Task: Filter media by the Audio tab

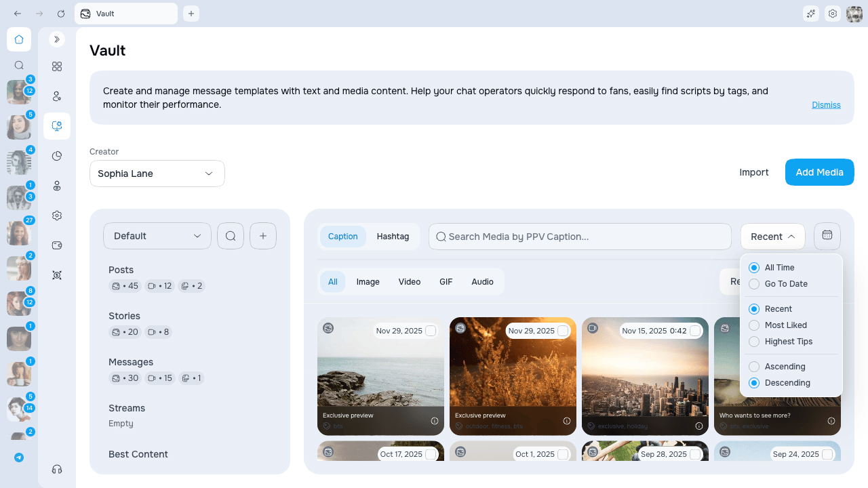Action: (483, 282)
